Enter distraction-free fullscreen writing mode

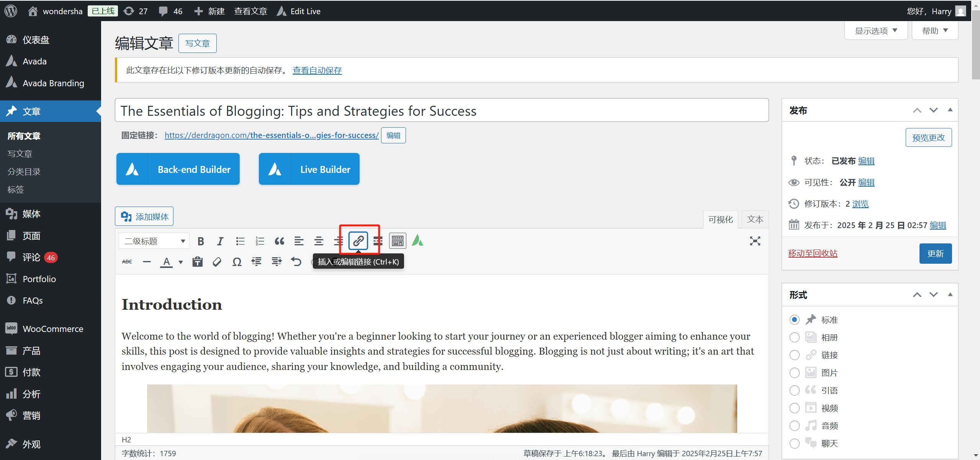pos(755,241)
